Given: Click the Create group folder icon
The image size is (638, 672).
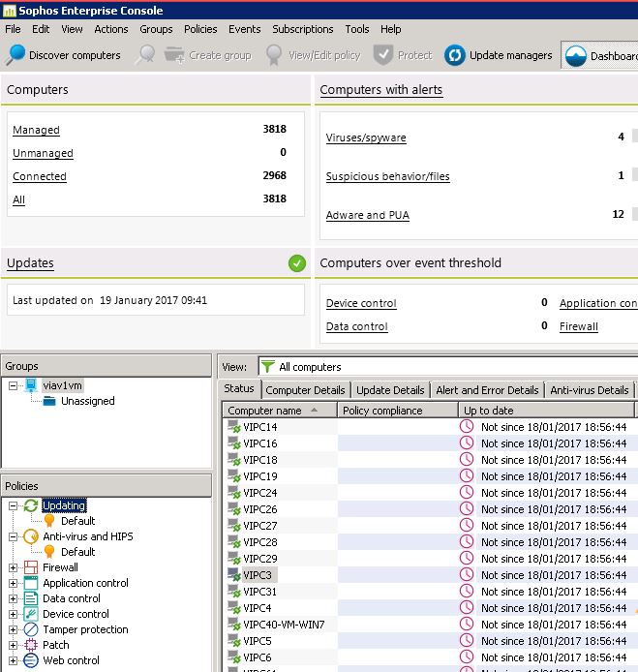Looking at the screenshot, I should pyautogui.click(x=174, y=55).
